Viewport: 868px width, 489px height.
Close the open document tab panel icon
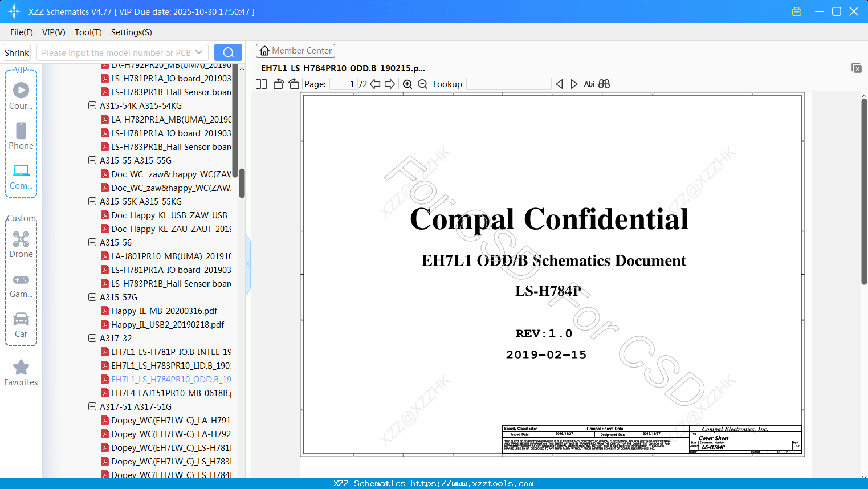pos(856,68)
